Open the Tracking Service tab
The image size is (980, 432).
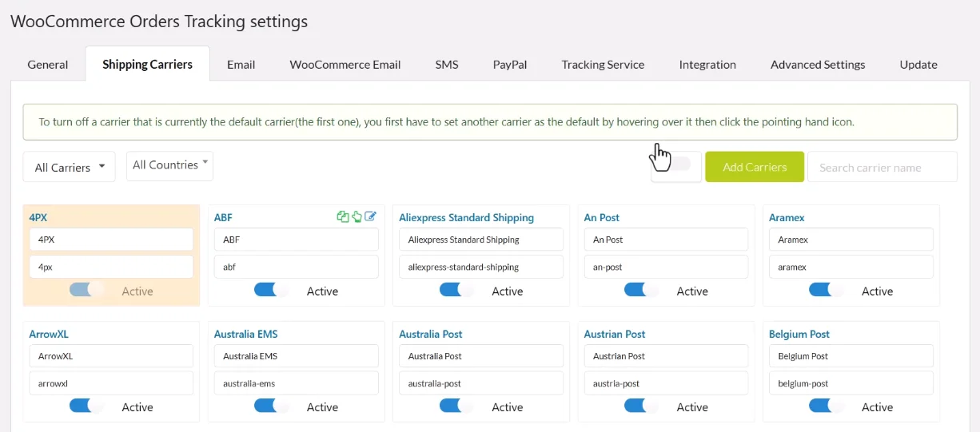click(603, 64)
